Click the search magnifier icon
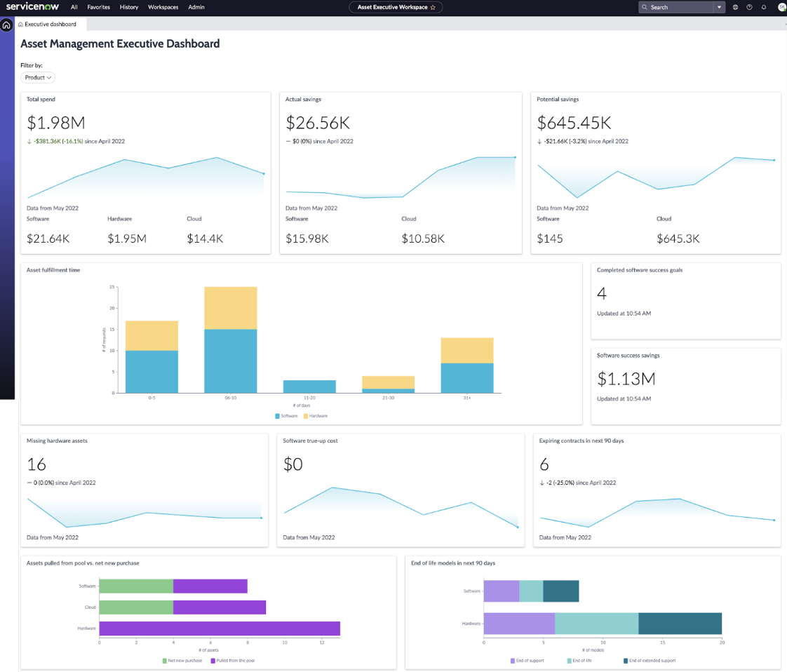787x672 pixels. click(645, 7)
